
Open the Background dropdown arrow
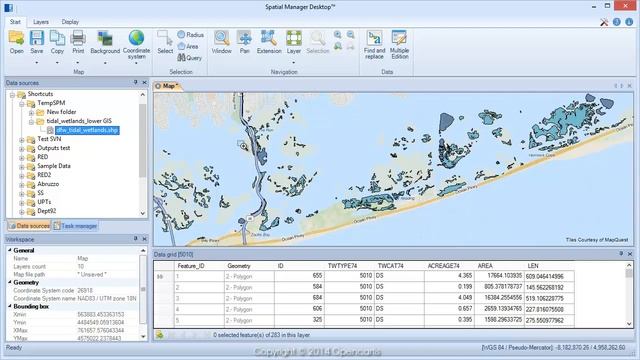click(105, 63)
